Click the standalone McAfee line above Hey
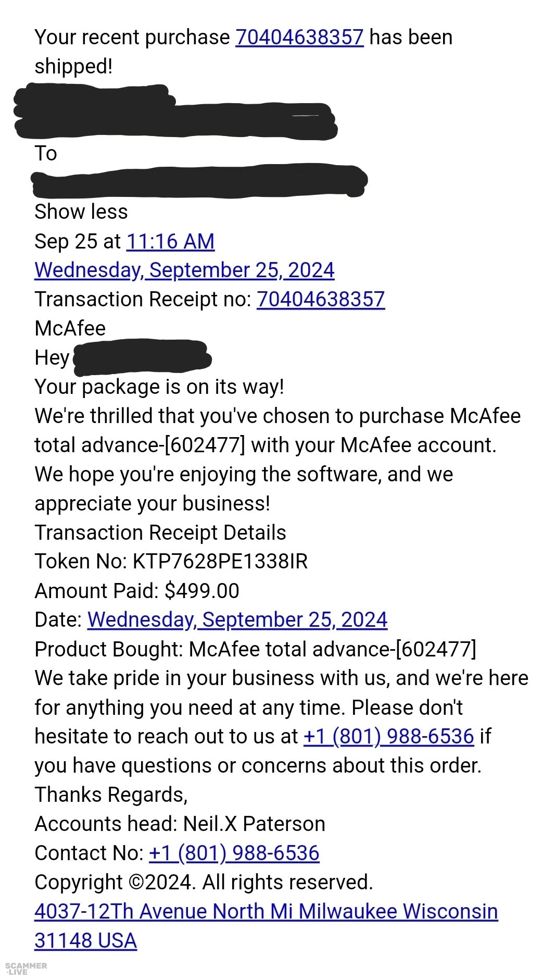 (70, 329)
